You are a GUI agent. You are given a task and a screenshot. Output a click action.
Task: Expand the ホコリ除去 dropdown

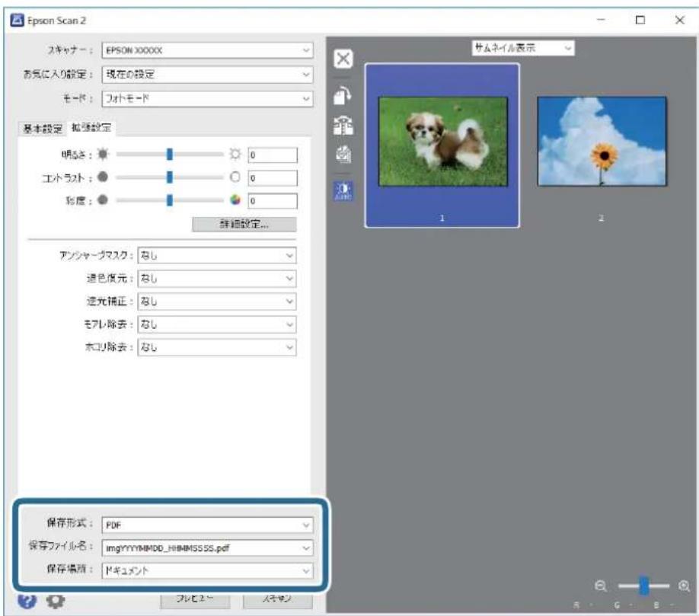click(x=217, y=347)
